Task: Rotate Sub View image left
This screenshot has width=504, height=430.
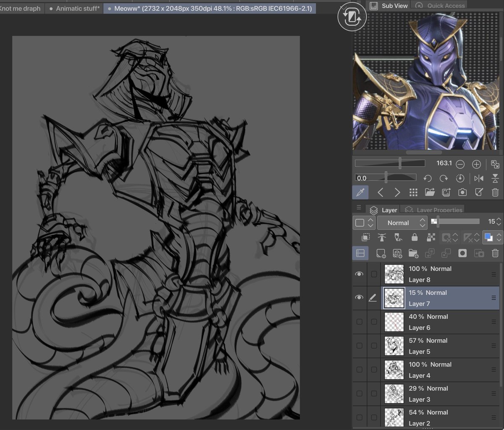Action: (428, 178)
